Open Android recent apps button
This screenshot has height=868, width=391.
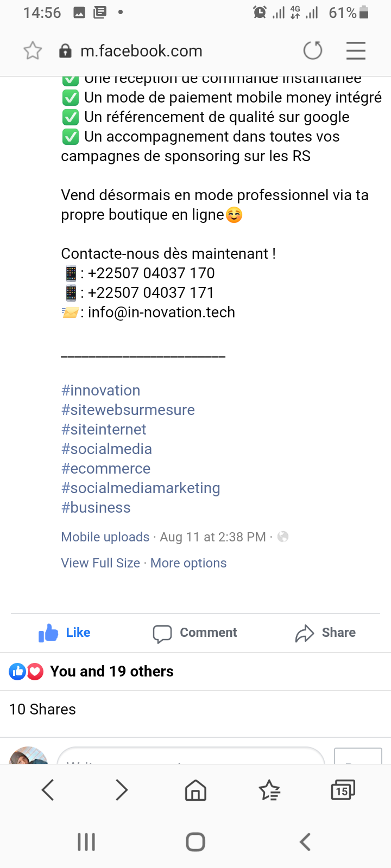pos(86,842)
